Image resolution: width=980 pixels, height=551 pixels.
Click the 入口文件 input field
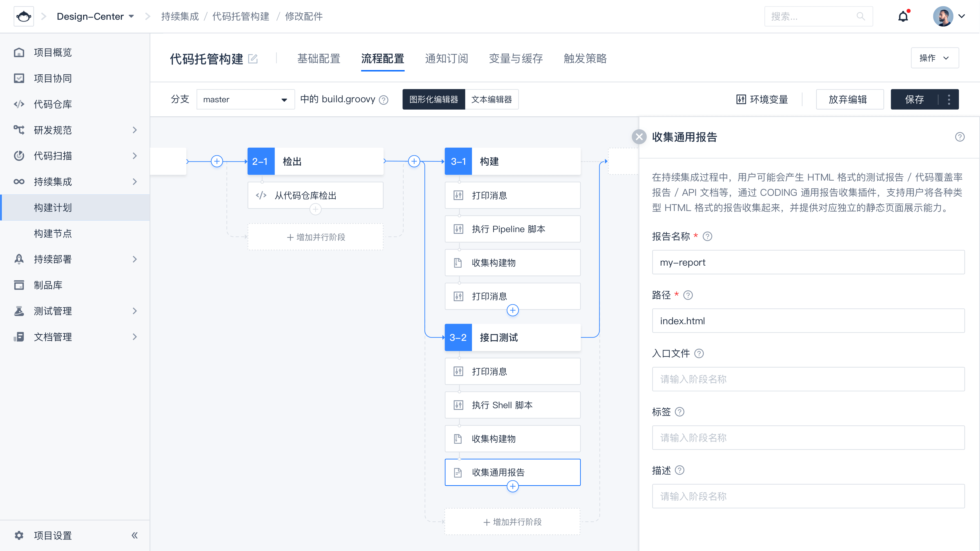tap(808, 379)
